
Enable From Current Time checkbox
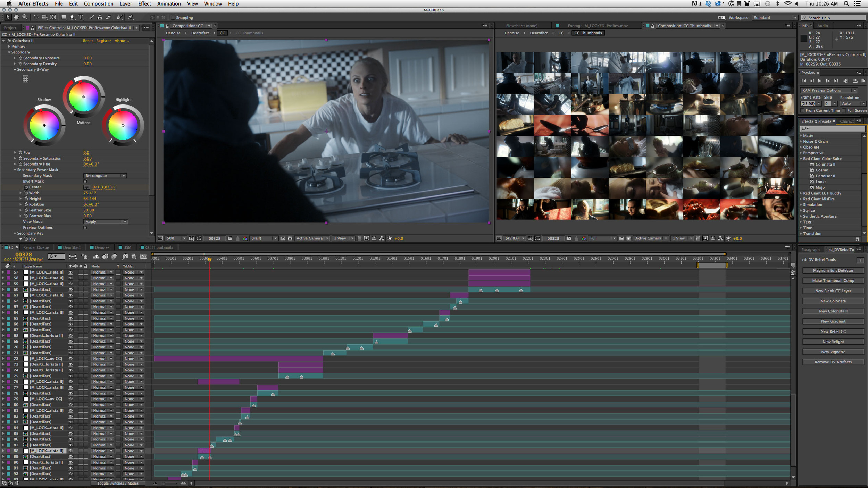[802, 111]
